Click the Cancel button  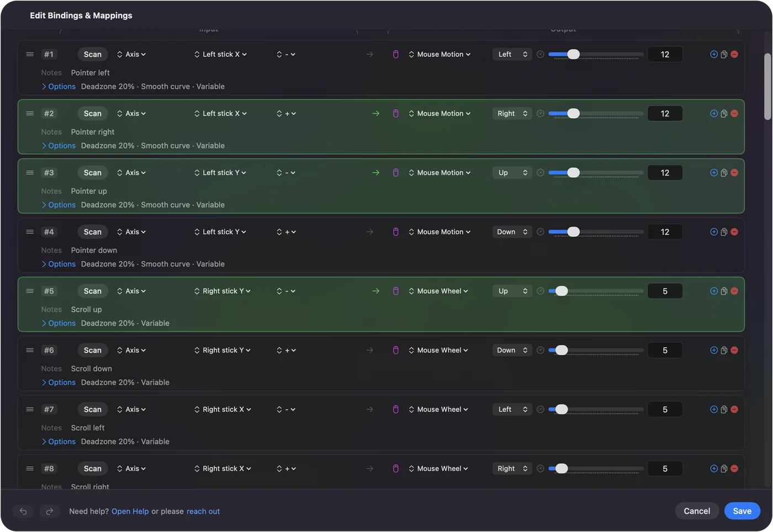click(697, 511)
